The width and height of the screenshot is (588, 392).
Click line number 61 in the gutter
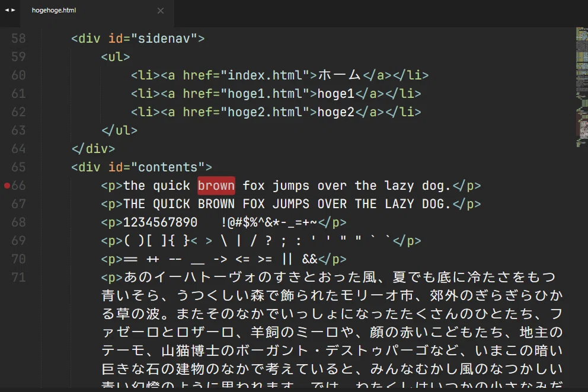click(19, 94)
